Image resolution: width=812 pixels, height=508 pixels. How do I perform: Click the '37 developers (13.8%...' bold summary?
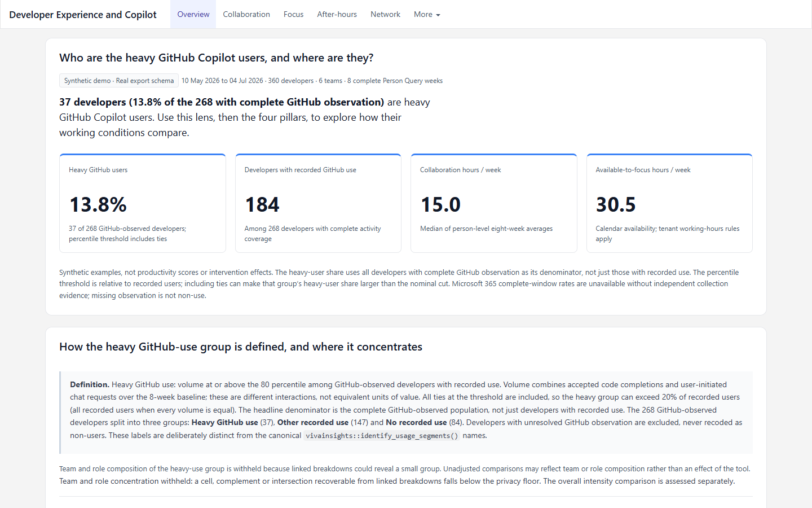(222, 102)
